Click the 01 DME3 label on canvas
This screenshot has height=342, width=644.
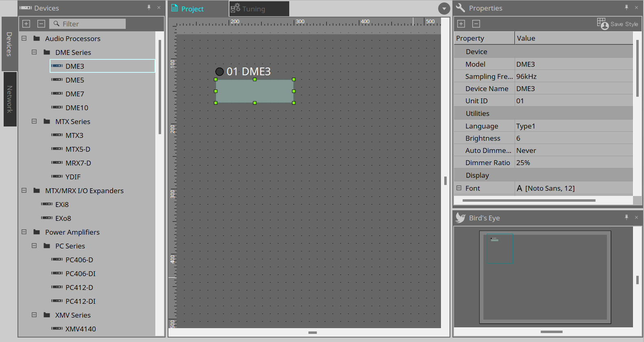(x=249, y=72)
